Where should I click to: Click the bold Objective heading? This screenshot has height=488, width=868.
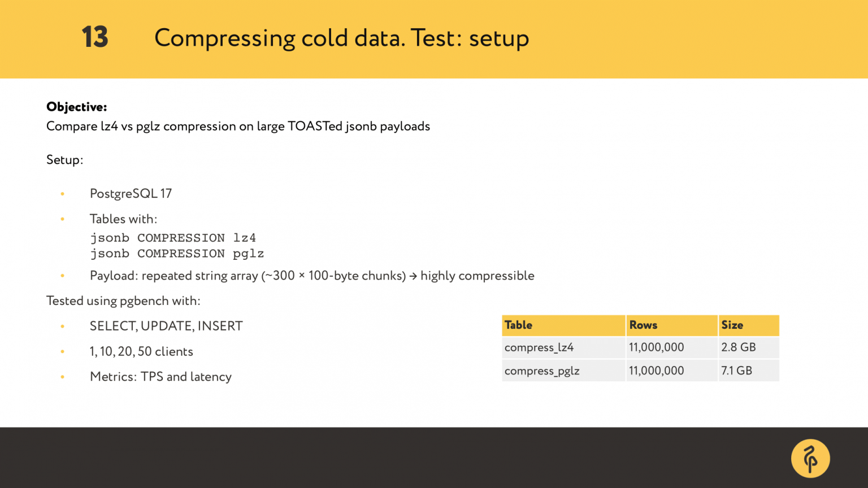tap(77, 107)
